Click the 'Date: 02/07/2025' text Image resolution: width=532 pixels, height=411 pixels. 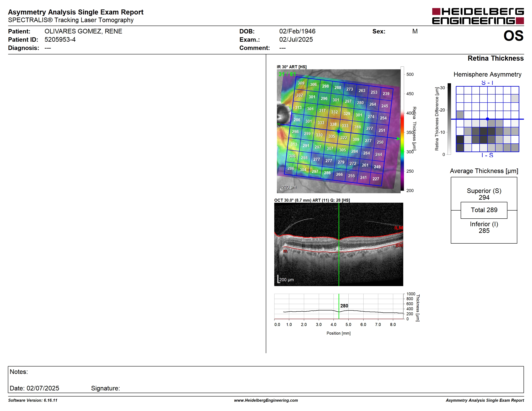tap(34, 388)
